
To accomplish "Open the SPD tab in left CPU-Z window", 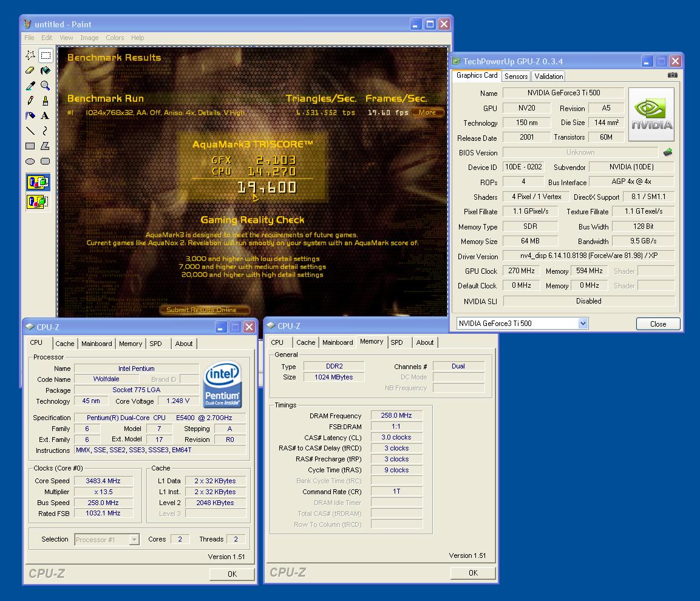I will pos(156,344).
